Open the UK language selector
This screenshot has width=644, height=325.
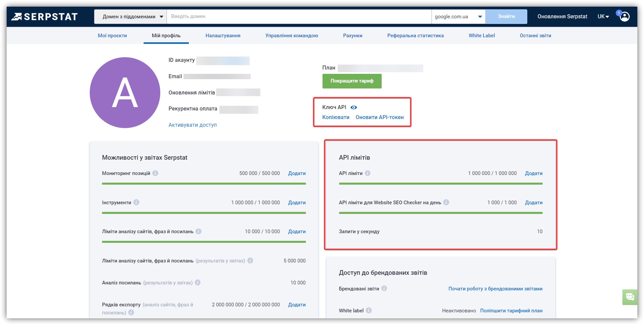click(x=603, y=17)
